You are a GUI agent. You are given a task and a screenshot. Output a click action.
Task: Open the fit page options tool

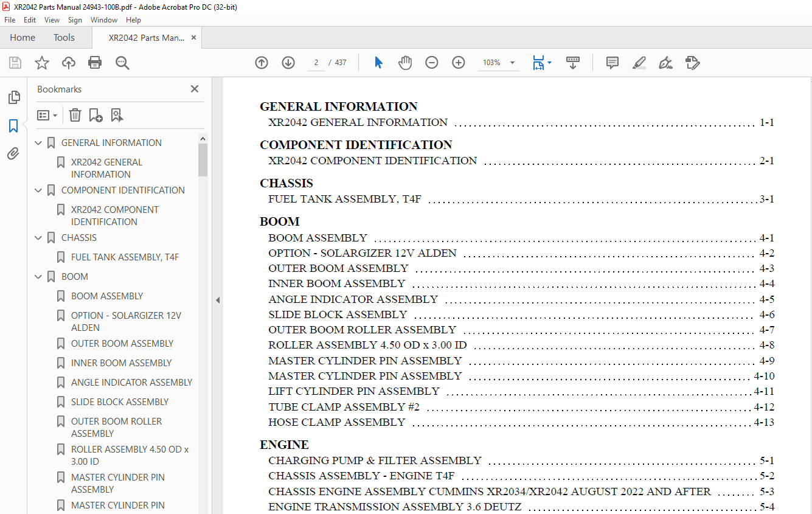click(x=541, y=63)
